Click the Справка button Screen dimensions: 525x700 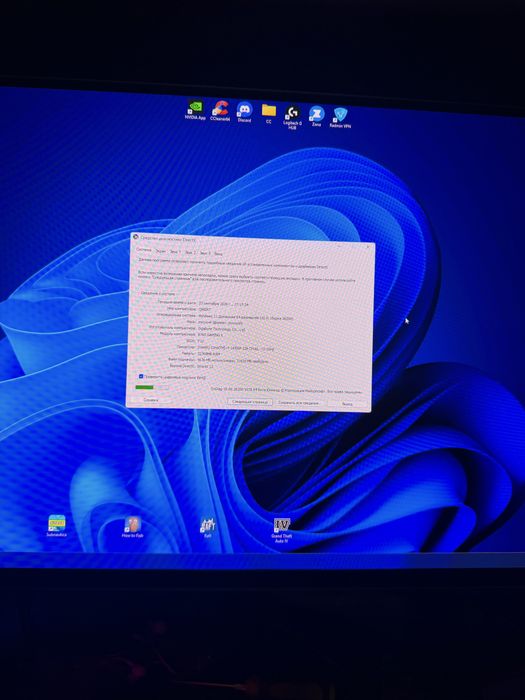(151, 400)
